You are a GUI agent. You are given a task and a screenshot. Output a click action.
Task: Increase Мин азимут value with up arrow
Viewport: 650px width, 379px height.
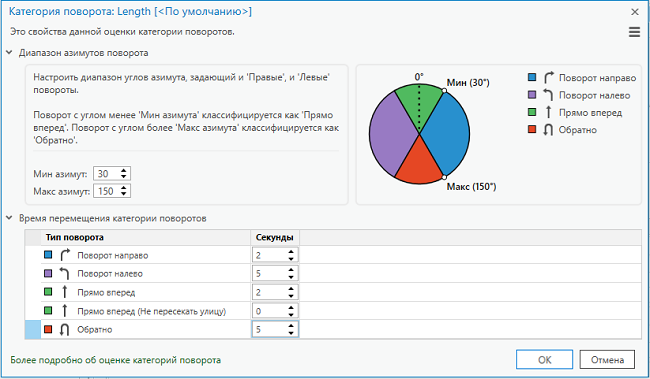coord(124,171)
